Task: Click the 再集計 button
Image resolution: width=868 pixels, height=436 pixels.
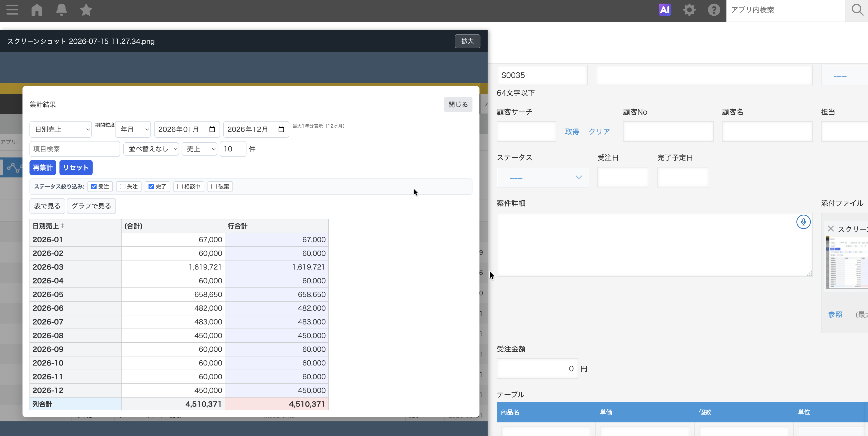Action: coord(43,167)
